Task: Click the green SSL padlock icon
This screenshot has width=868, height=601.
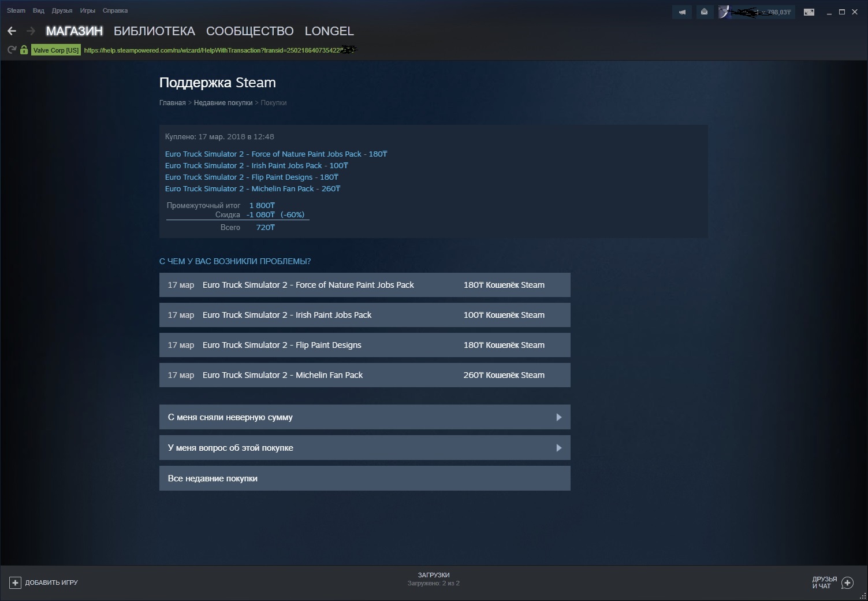Action: click(24, 50)
